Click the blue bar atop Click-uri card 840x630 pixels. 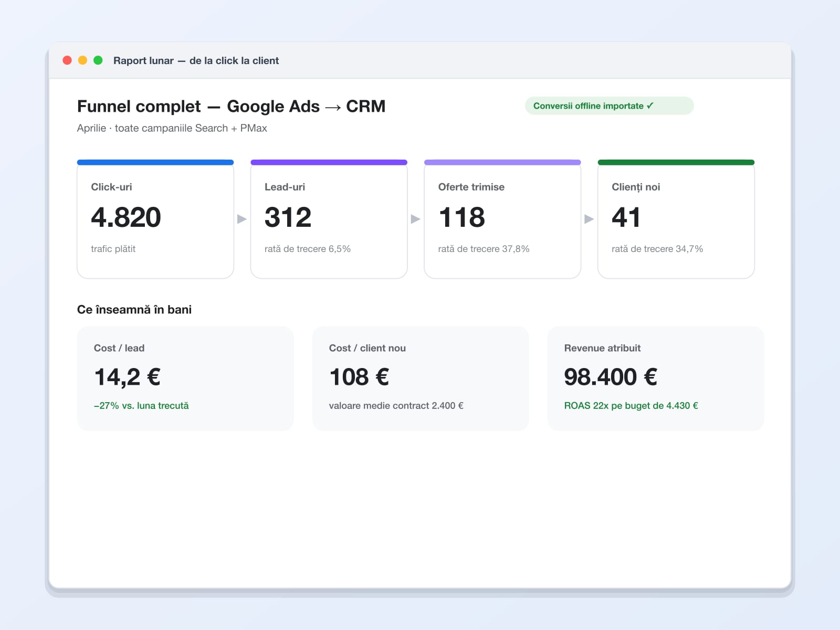coord(155,162)
